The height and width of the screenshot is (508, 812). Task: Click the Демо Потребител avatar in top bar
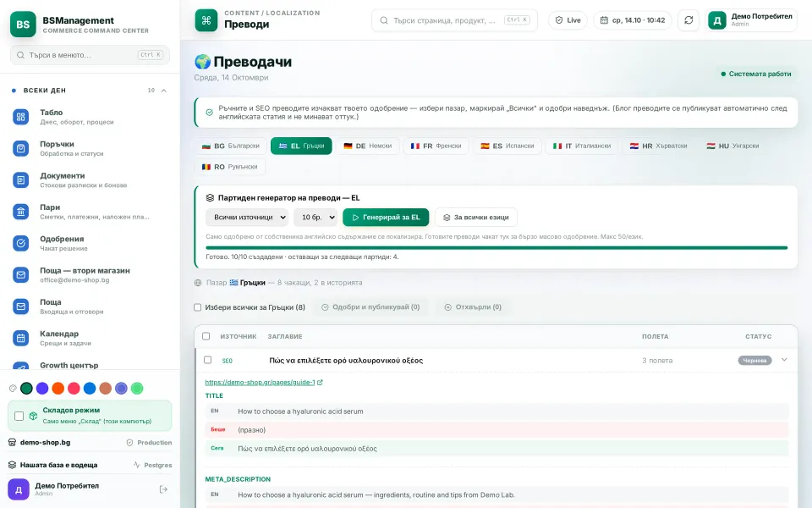[716, 20]
